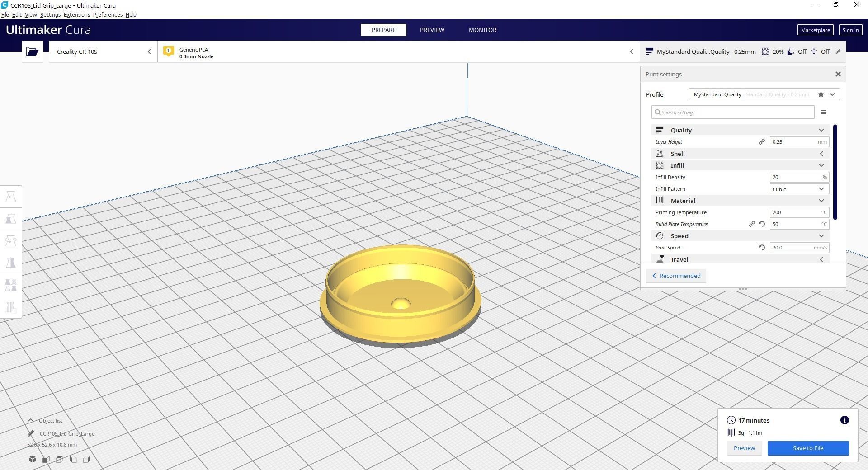This screenshot has width=868, height=470.
Task: Click the Search settings field
Action: (x=733, y=112)
